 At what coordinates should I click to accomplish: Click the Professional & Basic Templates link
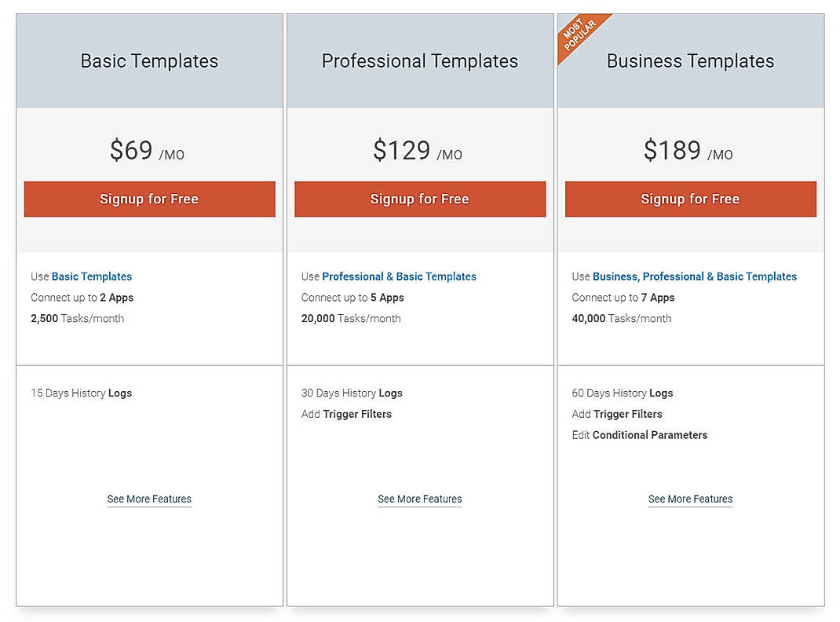(x=398, y=276)
